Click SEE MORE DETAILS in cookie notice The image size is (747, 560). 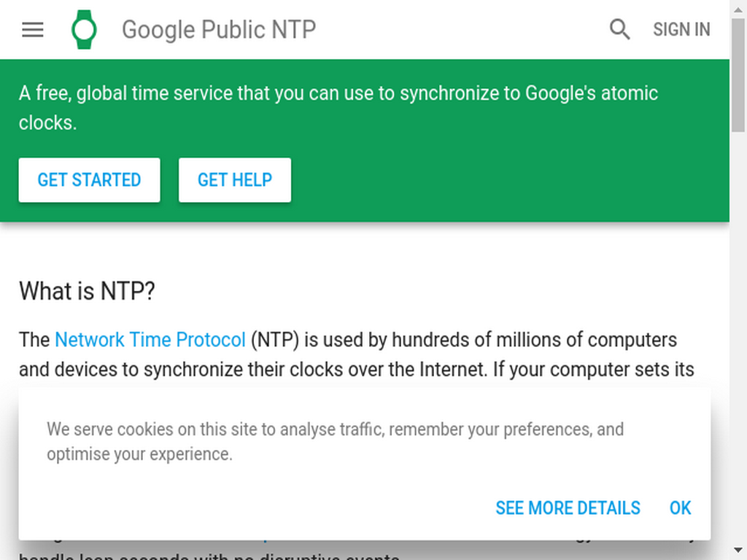coord(568,508)
